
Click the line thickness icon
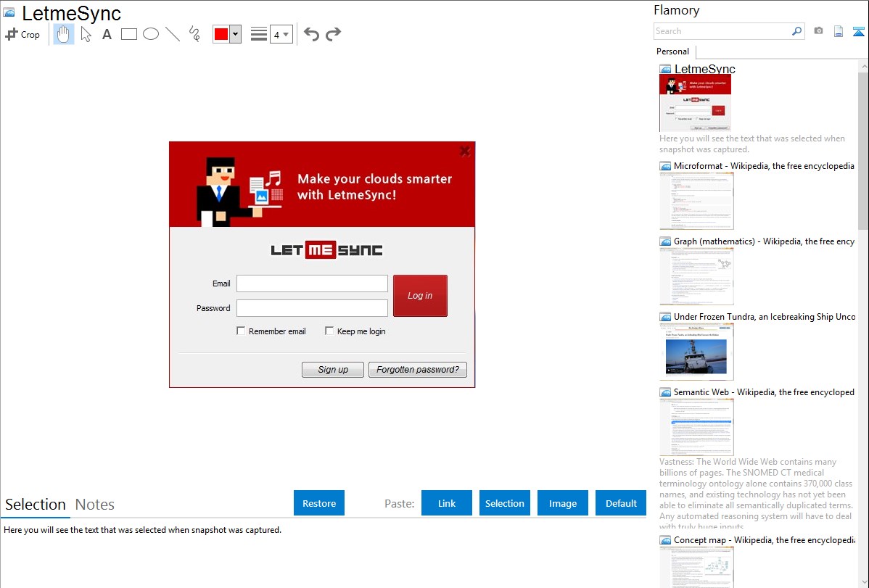259,34
